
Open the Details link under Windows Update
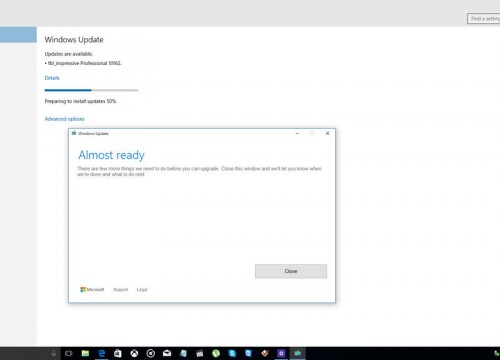(52, 78)
